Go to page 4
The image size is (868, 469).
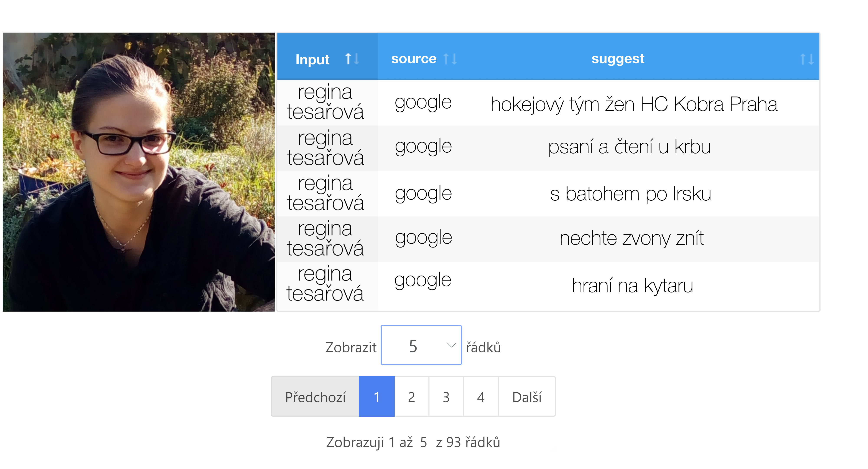[481, 397]
